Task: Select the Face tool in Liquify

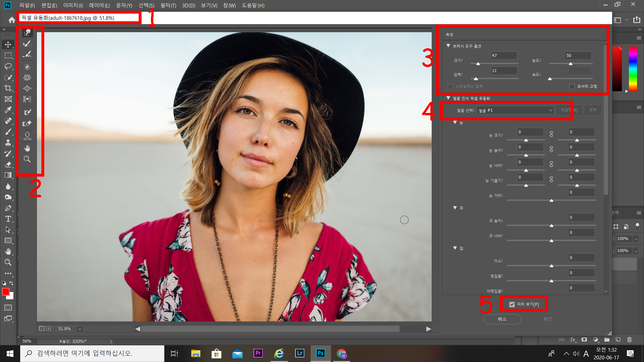Action: coord(27,136)
